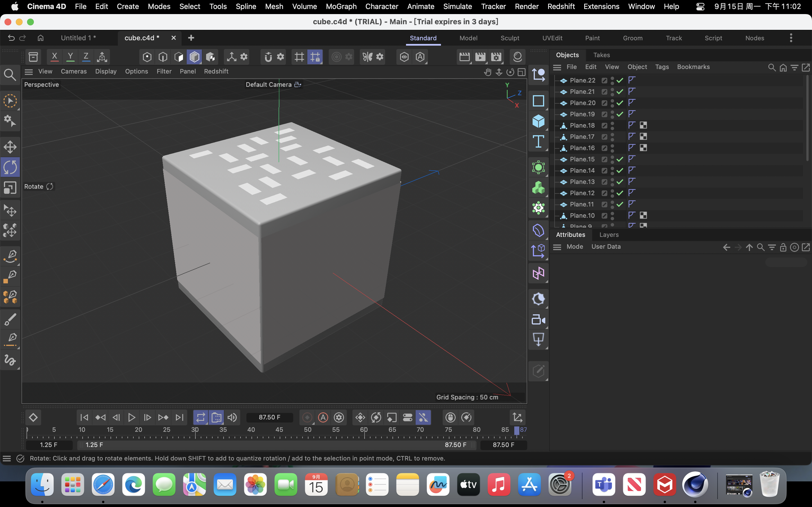Select the Text spline tool in the right sidebar
This screenshot has height=507, width=812.
pyautogui.click(x=539, y=142)
